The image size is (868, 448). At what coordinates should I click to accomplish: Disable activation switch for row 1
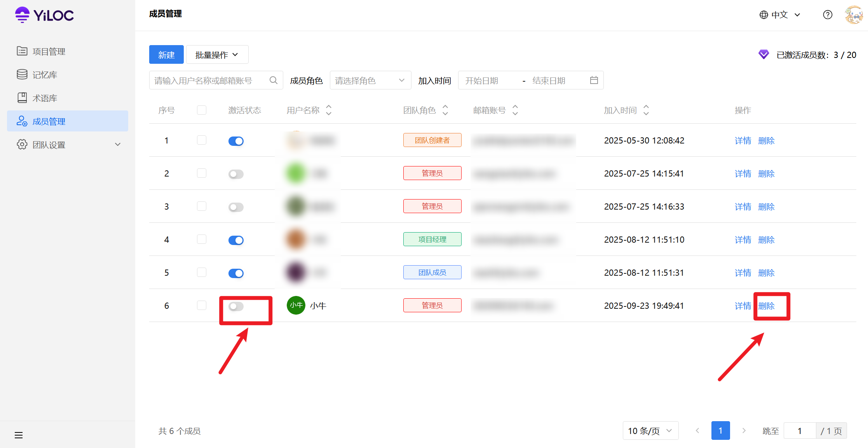(236, 141)
